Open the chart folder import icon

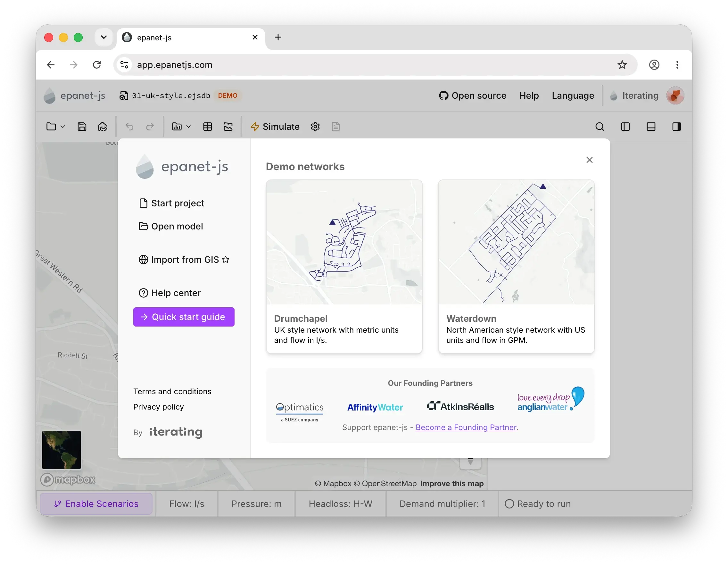(177, 127)
